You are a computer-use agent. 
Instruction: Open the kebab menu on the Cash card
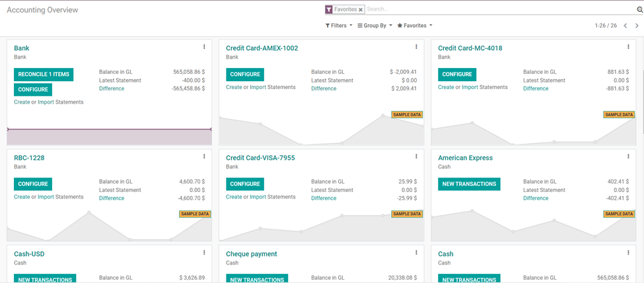pyautogui.click(x=628, y=253)
